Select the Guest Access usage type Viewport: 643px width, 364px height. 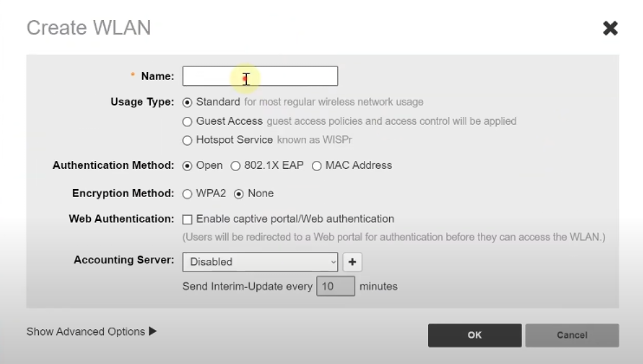click(187, 121)
